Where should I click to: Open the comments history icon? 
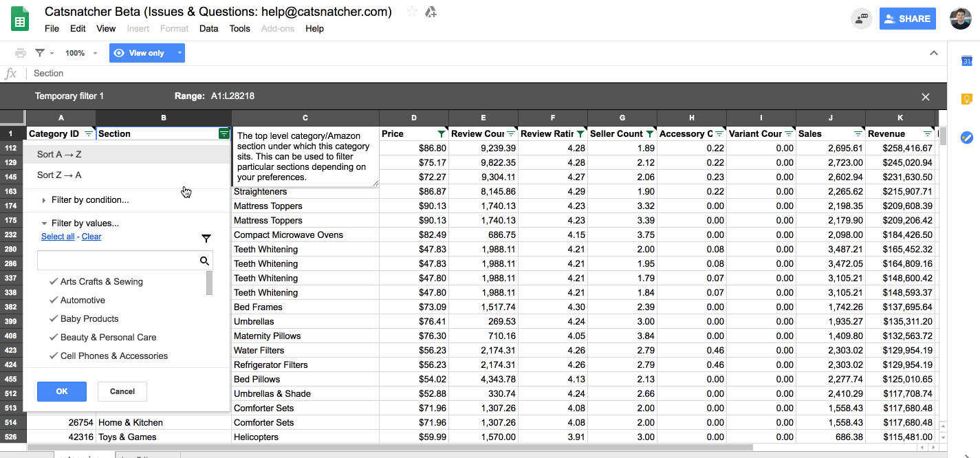pyautogui.click(x=861, y=19)
